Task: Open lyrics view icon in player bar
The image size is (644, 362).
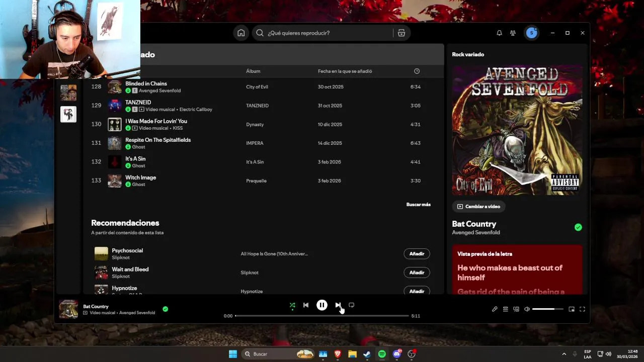Action: pyautogui.click(x=495, y=309)
